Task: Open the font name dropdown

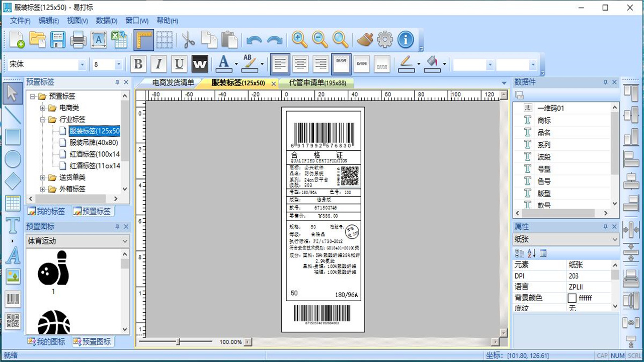Action: point(82,65)
